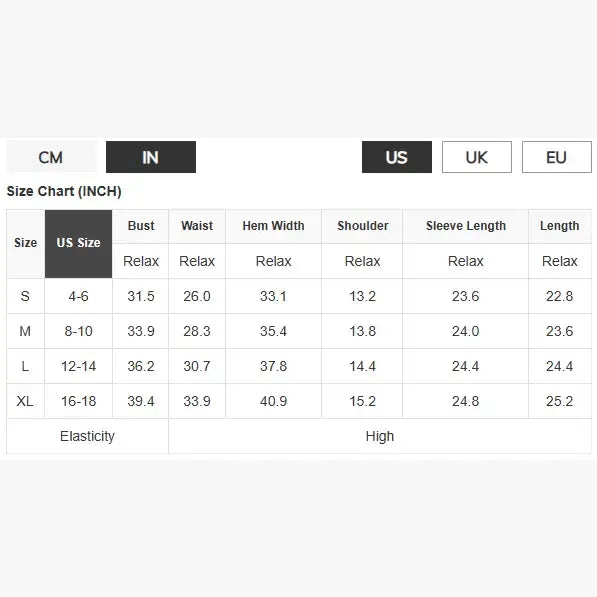Click the Shoulder column header

(362, 226)
